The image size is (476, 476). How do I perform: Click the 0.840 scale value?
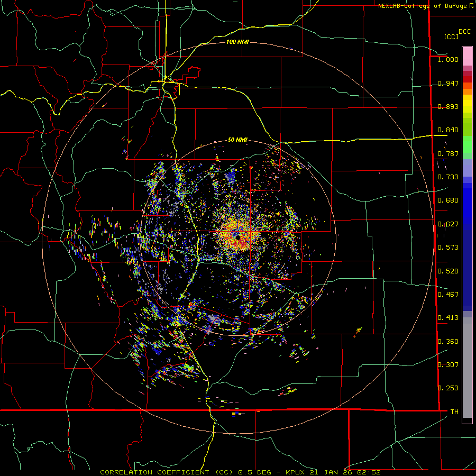(448, 130)
